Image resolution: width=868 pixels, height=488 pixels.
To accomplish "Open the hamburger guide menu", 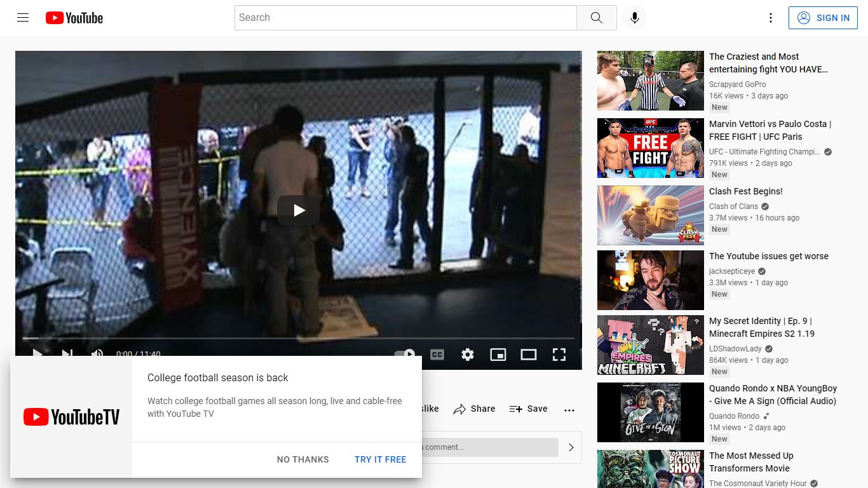I will pos(23,18).
